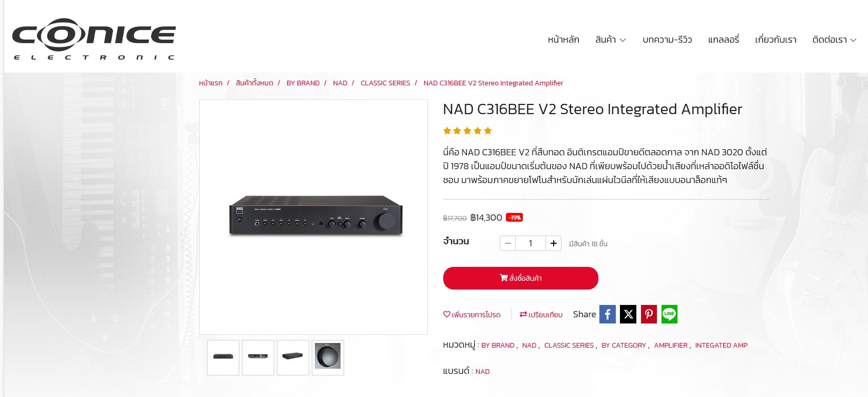The image size is (868, 397).
Task: Share product on Pinterest icon
Action: click(649, 314)
